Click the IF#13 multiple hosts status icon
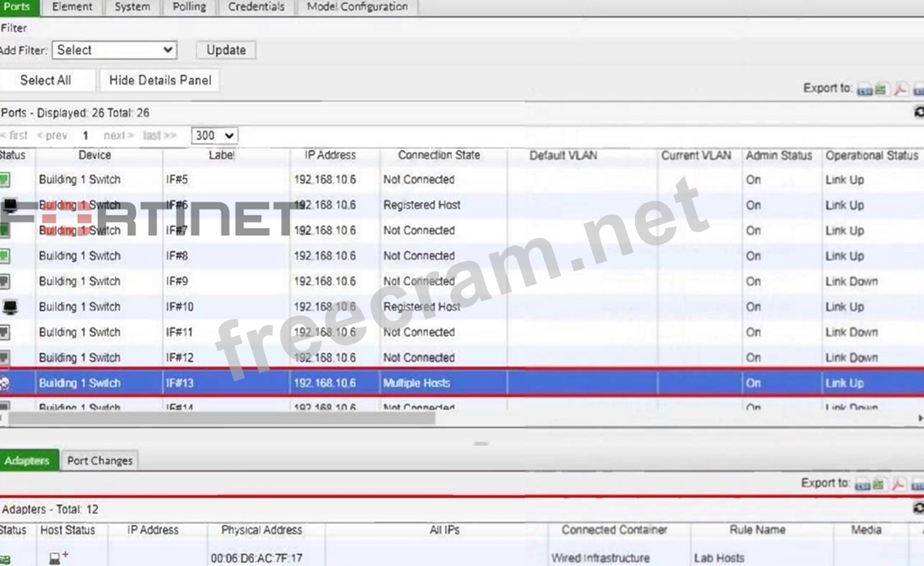Screen dimensions: 924x566 coord(5,384)
